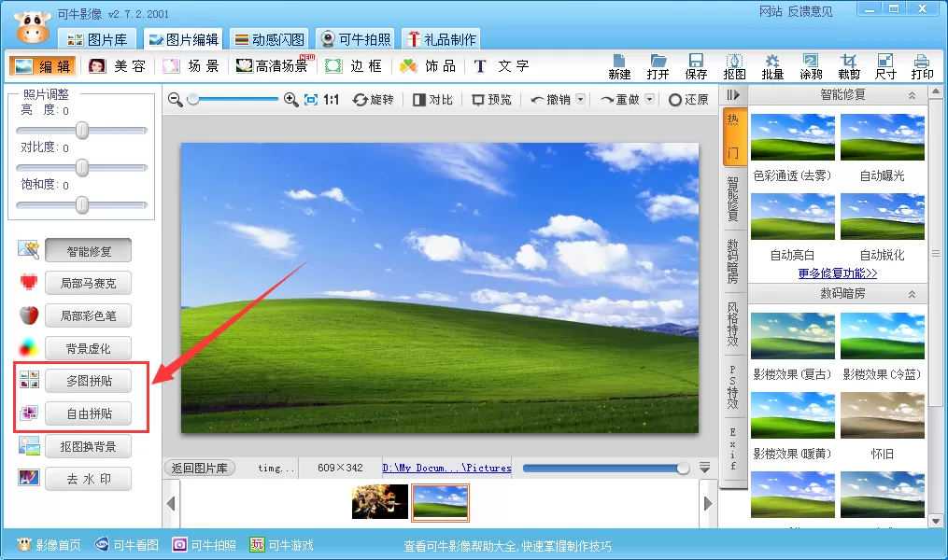Click the 返回图片库 button
Screen dimensions: 948x560
[x=200, y=469]
